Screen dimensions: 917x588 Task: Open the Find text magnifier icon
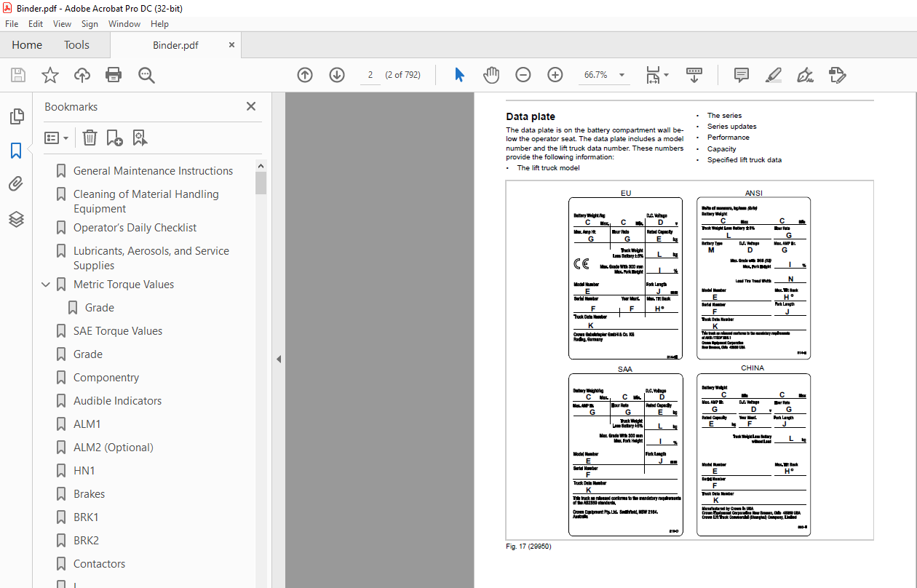(146, 75)
